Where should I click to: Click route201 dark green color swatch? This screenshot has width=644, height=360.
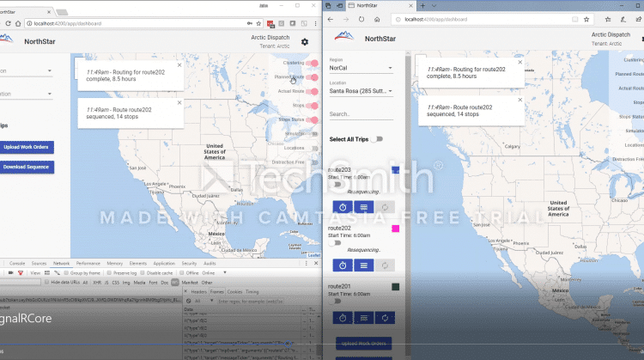(x=395, y=287)
